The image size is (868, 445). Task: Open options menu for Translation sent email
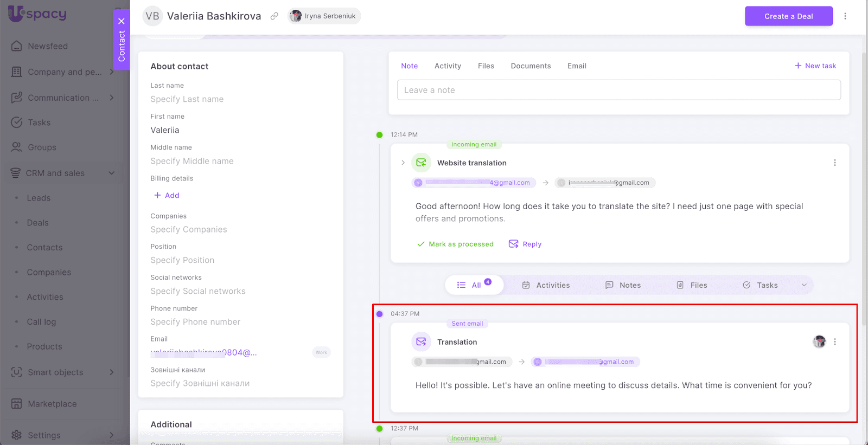(x=834, y=342)
